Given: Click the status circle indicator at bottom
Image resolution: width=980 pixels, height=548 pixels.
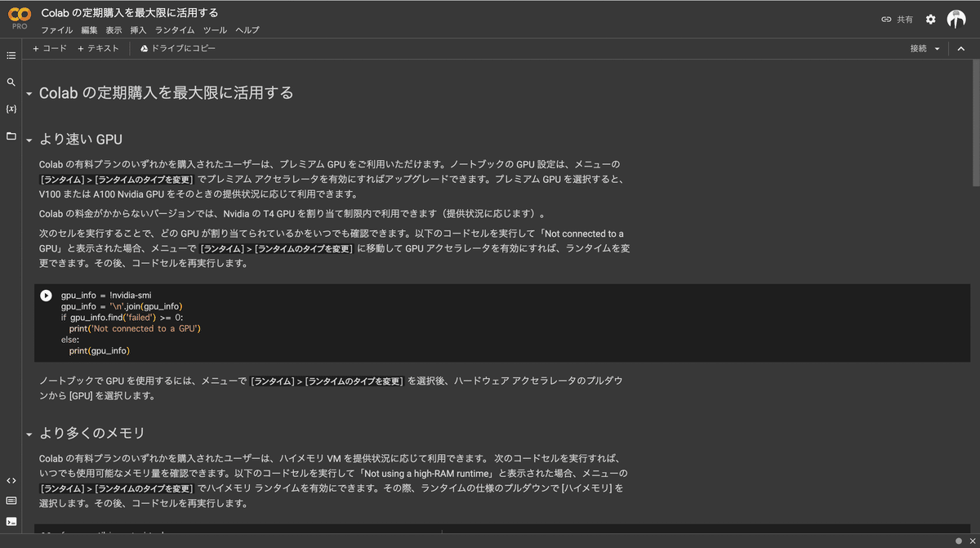Looking at the screenshot, I should click(x=958, y=541).
